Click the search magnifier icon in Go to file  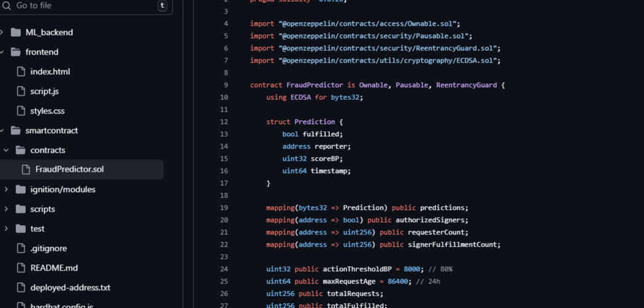click(7, 6)
